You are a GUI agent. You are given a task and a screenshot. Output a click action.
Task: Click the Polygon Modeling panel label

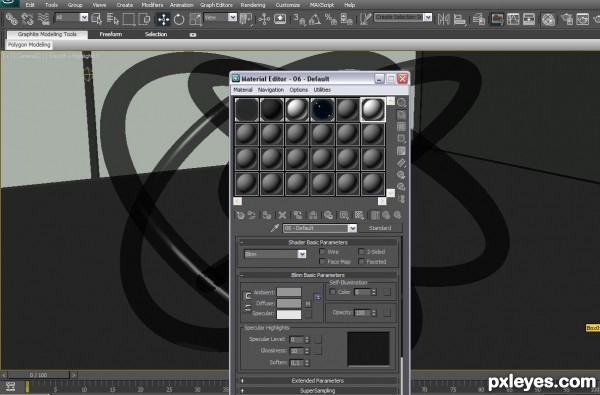(x=29, y=45)
